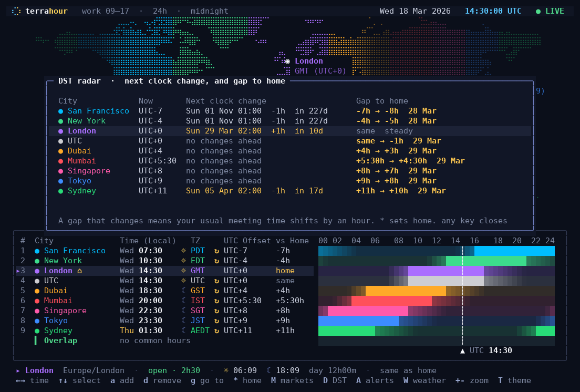Click the sun icon in San Francisco row
580x392 pixels.
pyautogui.click(x=183, y=251)
